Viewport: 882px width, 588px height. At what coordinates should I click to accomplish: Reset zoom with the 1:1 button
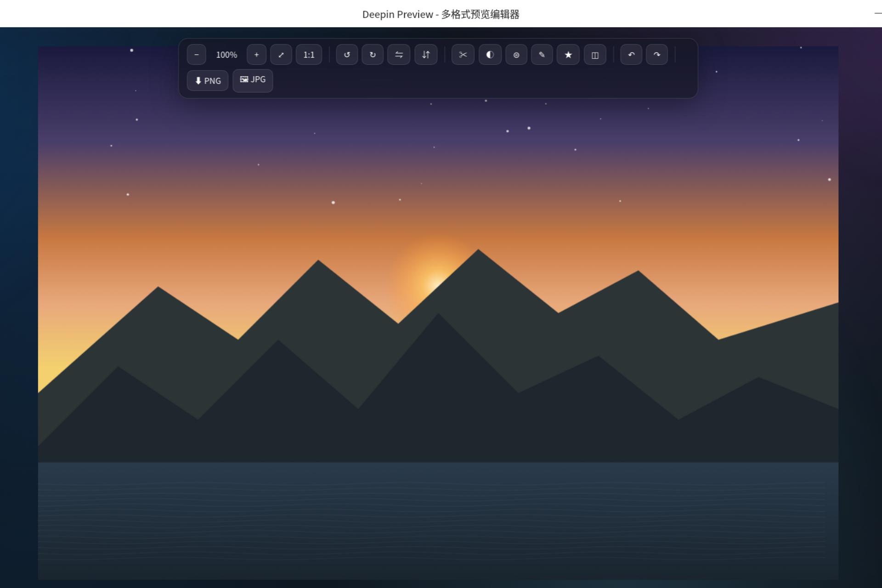pyautogui.click(x=309, y=55)
